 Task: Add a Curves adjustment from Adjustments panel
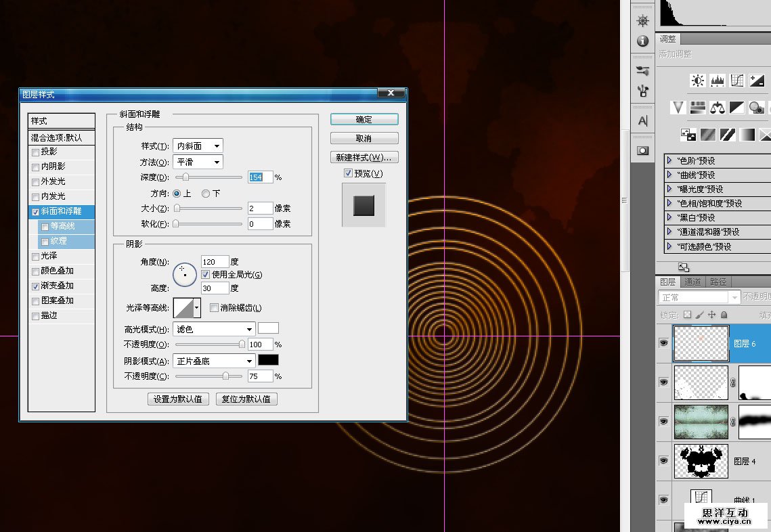tap(737, 81)
